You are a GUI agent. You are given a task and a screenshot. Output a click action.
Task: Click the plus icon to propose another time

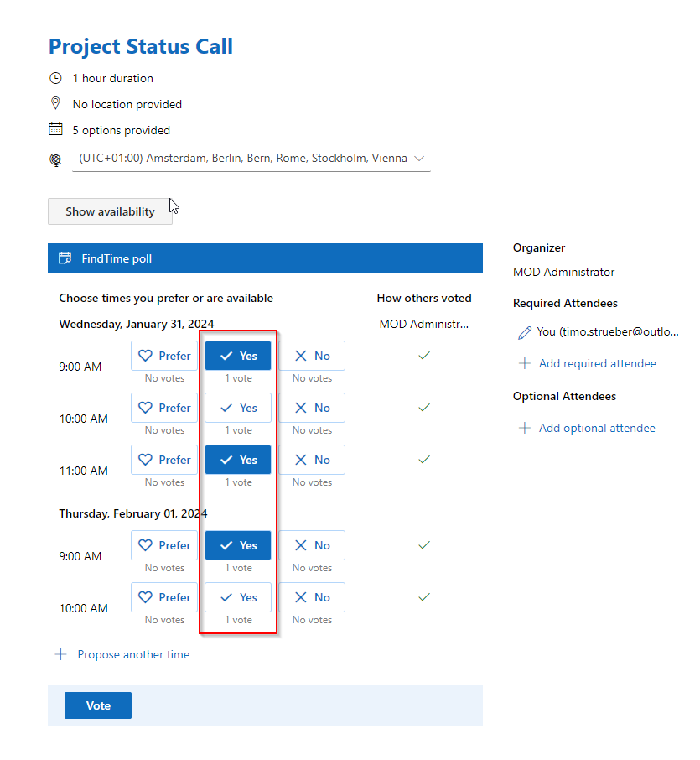click(x=60, y=654)
